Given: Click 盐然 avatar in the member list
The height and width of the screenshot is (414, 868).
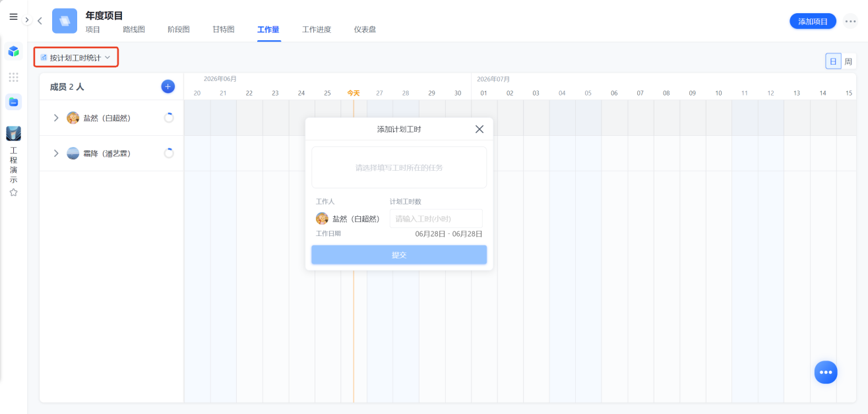Looking at the screenshot, I should pos(73,118).
